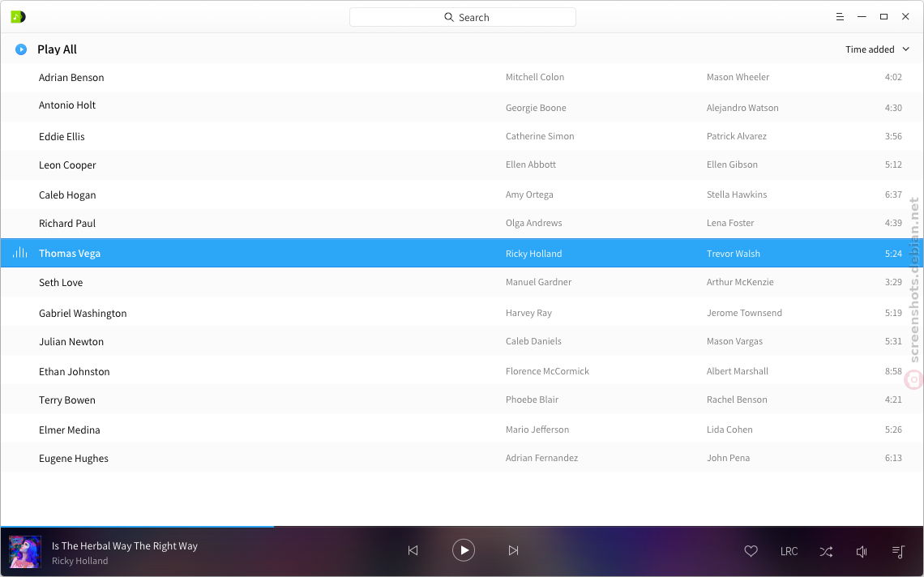Click the music app logo icon
Screen dimensions: 924x577
point(19,17)
